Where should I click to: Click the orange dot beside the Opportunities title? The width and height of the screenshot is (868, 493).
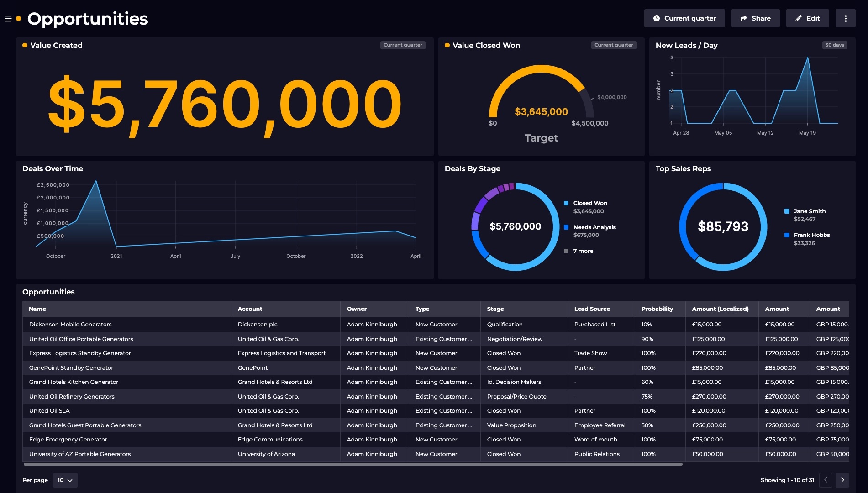(x=18, y=19)
